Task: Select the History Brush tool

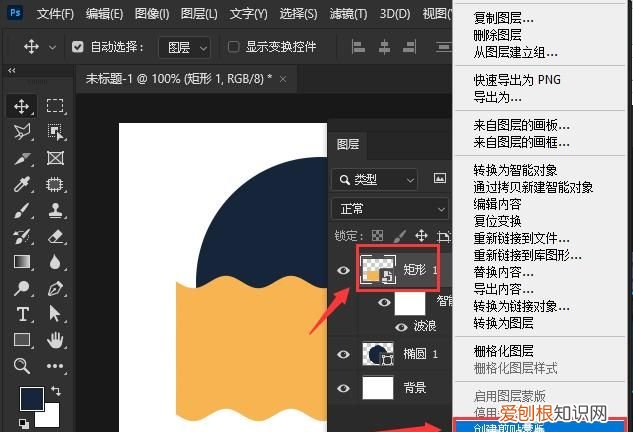Action: click(22, 237)
